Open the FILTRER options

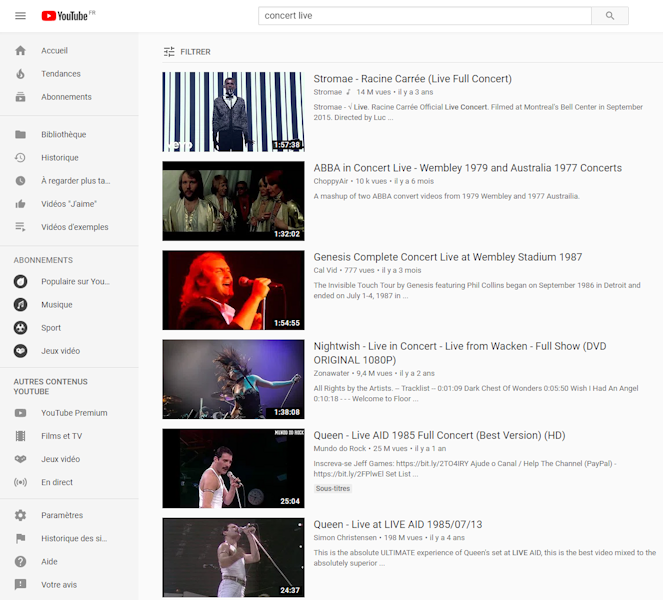point(187,52)
